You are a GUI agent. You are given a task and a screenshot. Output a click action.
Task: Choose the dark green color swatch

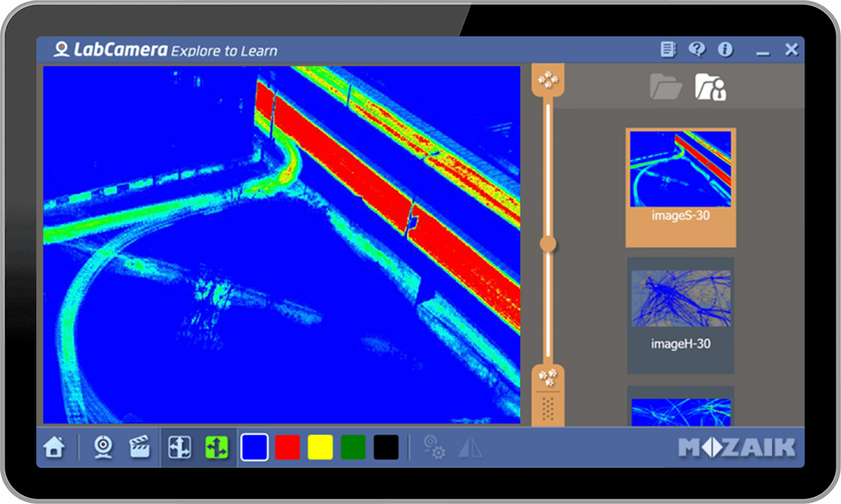353,447
